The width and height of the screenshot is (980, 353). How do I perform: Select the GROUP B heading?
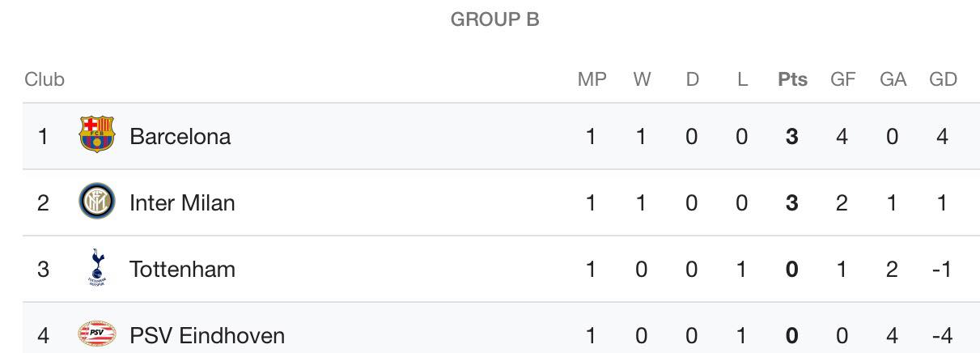tap(494, 19)
